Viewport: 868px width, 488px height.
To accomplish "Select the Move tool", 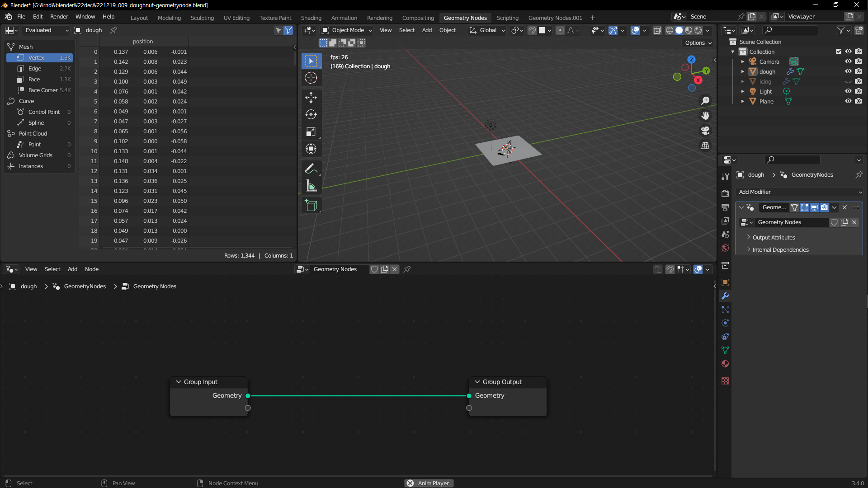I will click(311, 97).
